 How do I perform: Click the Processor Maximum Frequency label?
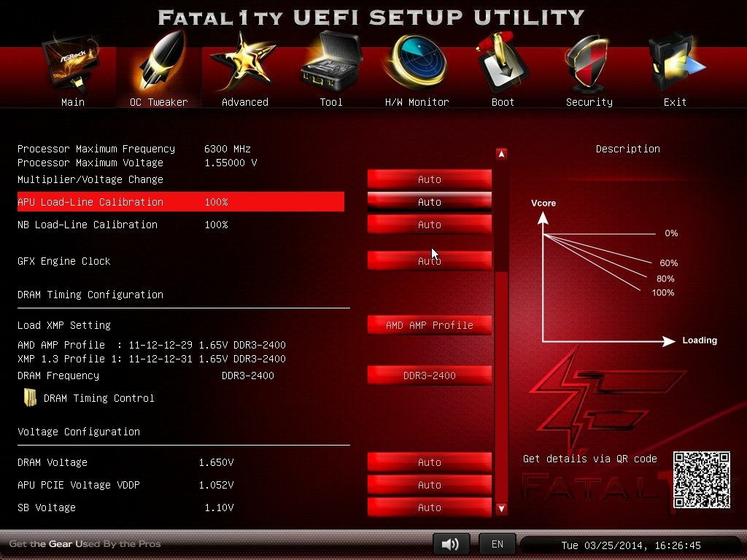coord(96,149)
